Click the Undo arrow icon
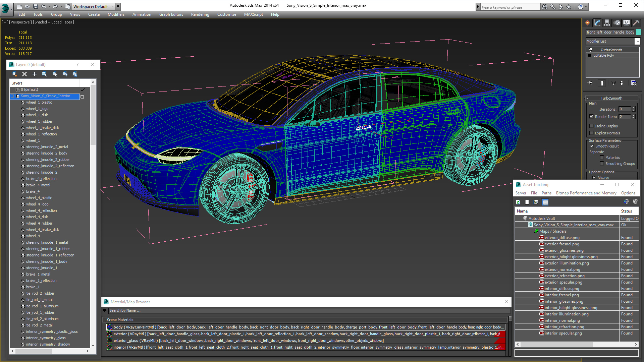This screenshot has height=362, width=644. point(43,6)
